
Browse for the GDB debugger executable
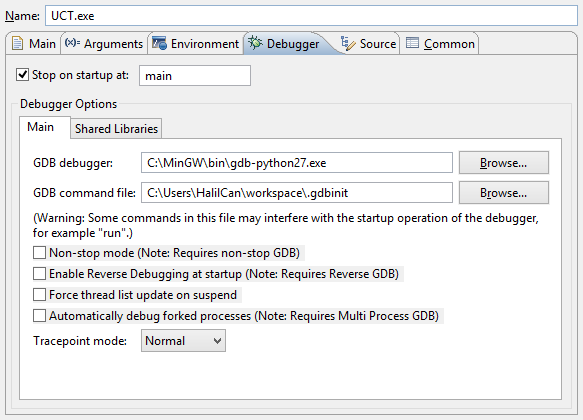(x=504, y=162)
